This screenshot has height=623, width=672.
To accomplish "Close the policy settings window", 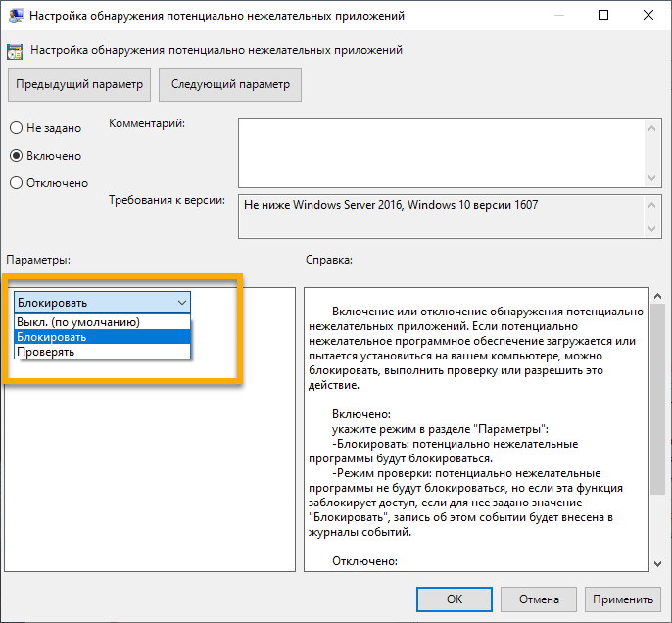I will tap(648, 15).
